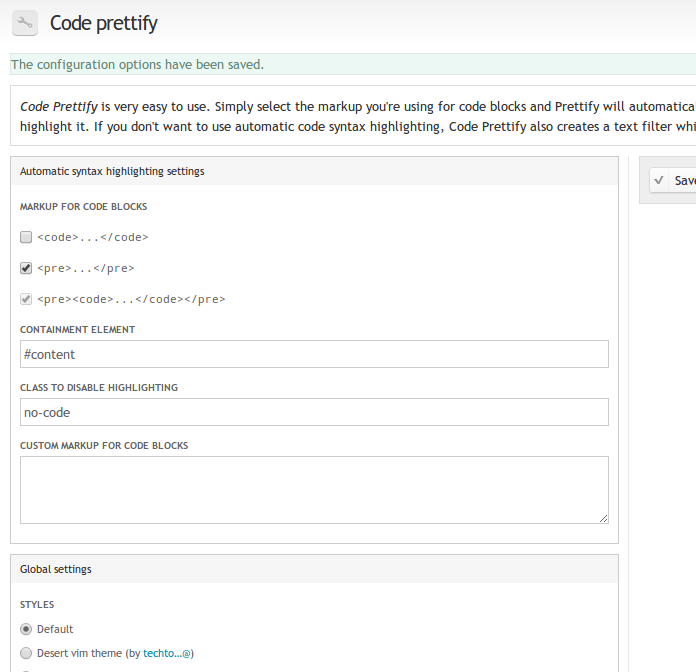Viewport: 696px width, 672px height.
Task: Click the CUSTOM MARKUP FOR CODE BLOCKS label
Action: pyautogui.click(x=104, y=446)
